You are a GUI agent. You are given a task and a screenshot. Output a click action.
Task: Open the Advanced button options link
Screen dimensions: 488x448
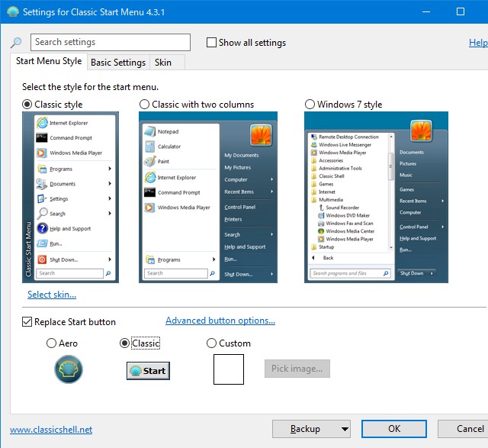(220, 321)
